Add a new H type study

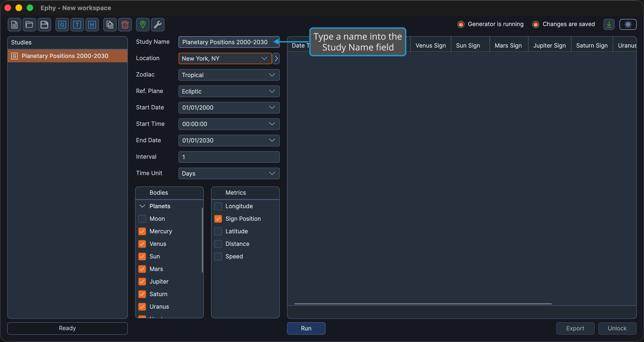pyautogui.click(x=92, y=25)
